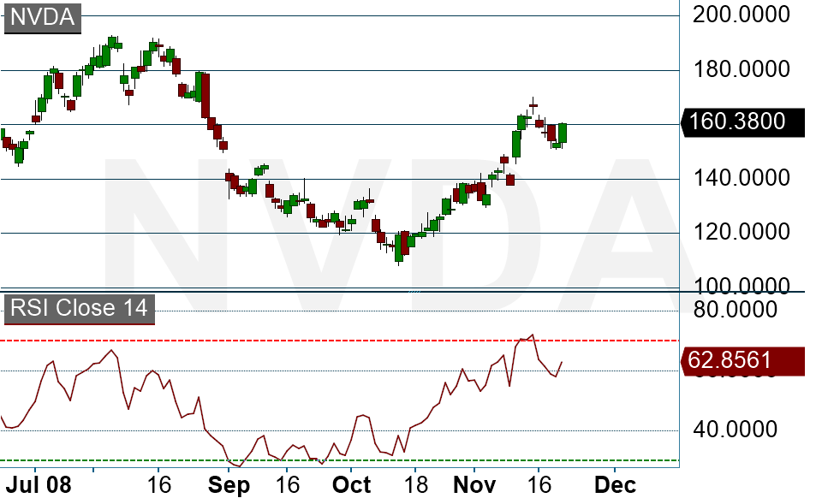This screenshot has width=822, height=504.
Task: Click the red overbought RSI dashed line
Action: point(340,341)
